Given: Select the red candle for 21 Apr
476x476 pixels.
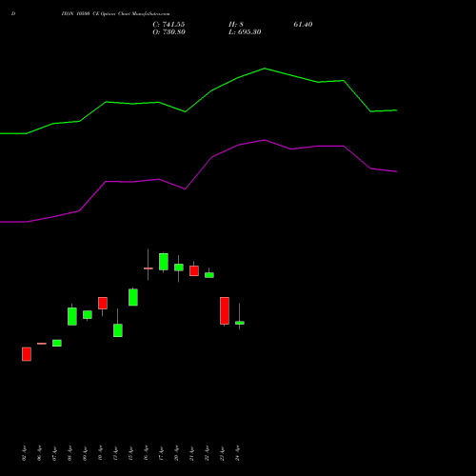Looking at the screenshot, I should pos(194,270).
